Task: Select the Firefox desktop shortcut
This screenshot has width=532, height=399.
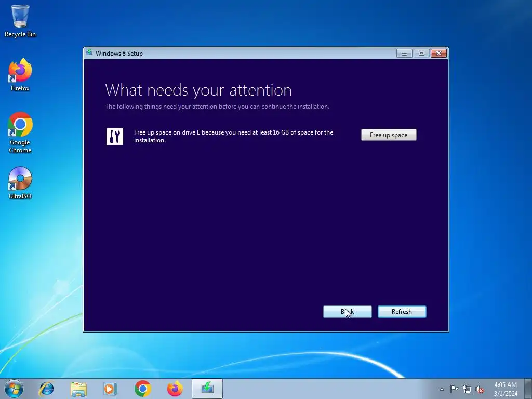Action: click(20, 75)
